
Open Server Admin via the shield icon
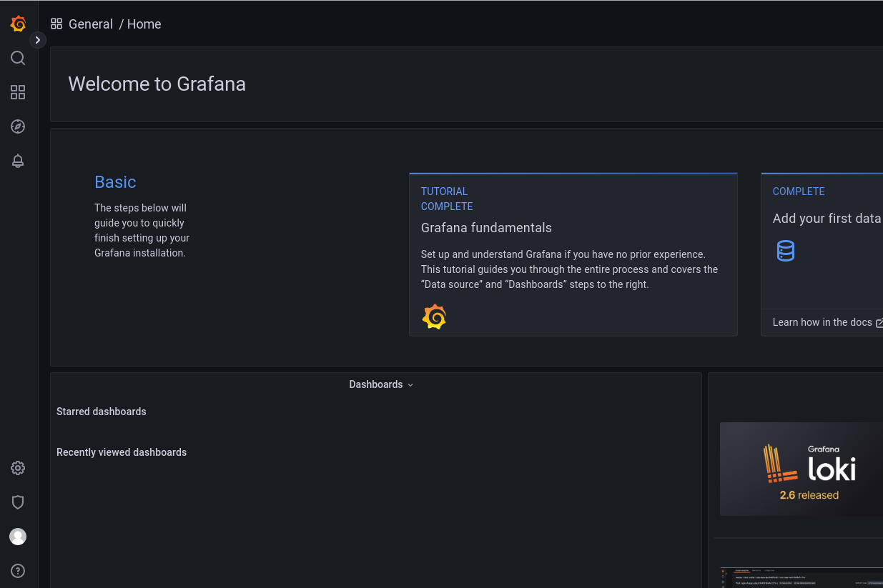tap(18, 502)
